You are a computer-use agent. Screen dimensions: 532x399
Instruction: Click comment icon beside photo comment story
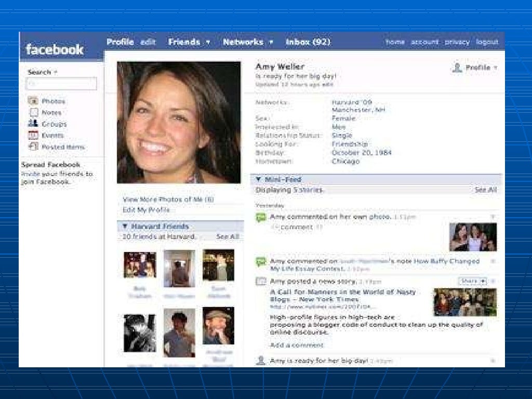coord(261,218)
